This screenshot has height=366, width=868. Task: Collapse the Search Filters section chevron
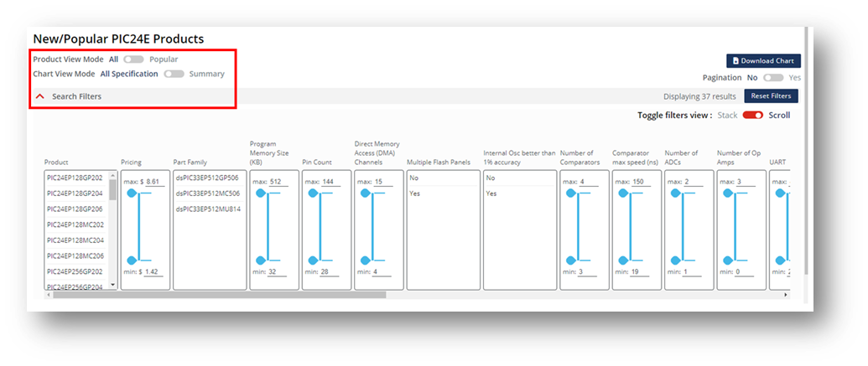coord(39,97)
